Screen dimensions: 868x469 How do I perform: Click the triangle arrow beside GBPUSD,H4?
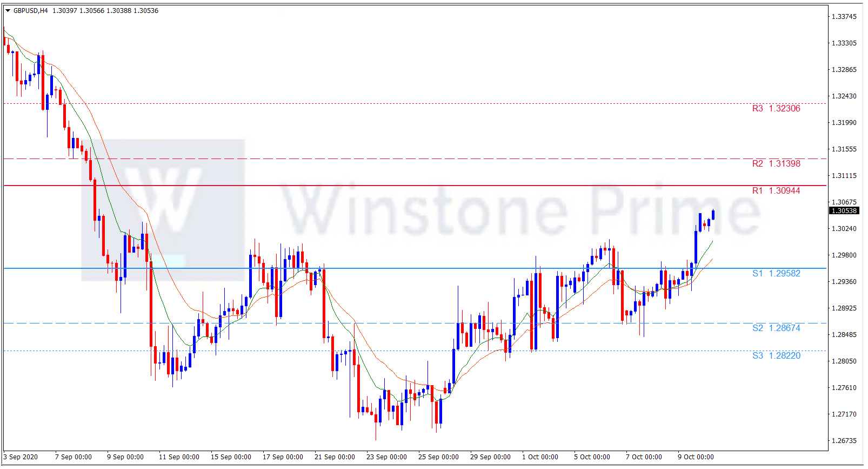point(8,11)
